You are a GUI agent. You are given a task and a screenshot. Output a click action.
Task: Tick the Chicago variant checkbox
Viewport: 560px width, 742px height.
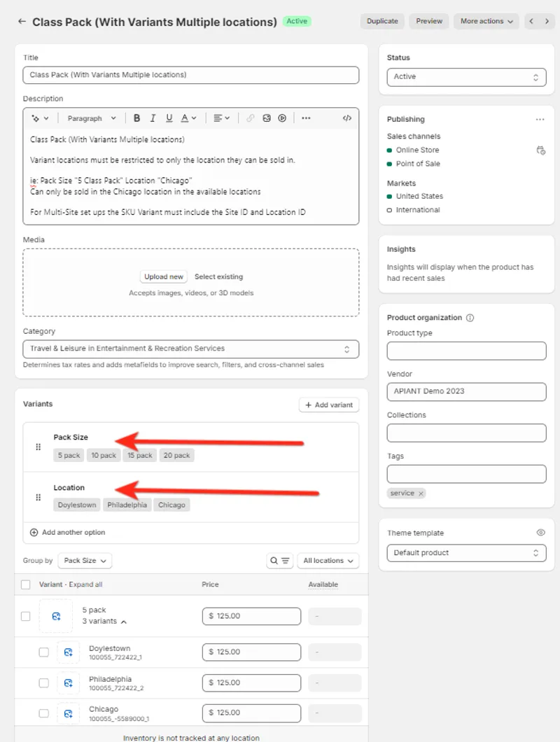(44, 713)
